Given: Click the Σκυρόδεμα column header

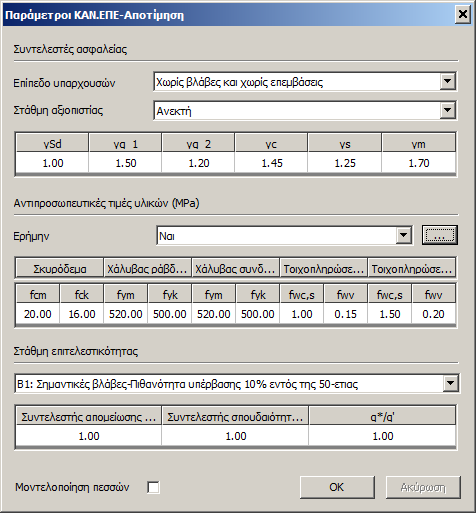Looking at the screenshot, I should coord(60,269).
